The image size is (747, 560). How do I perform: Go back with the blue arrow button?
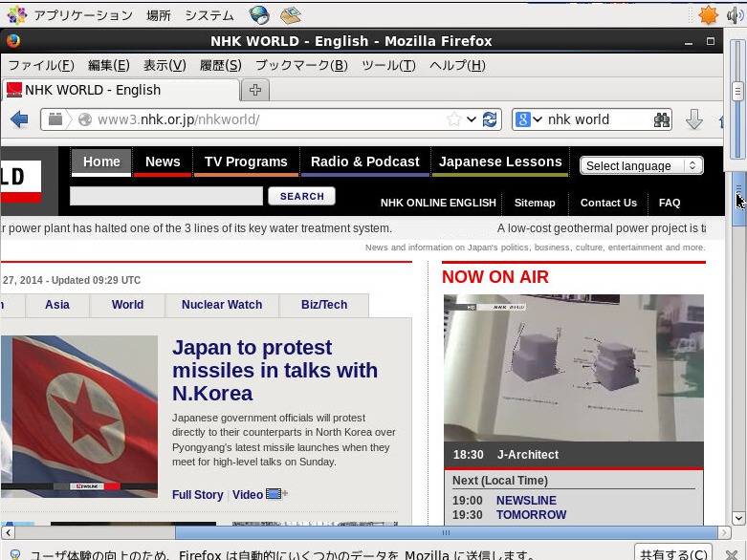[19, 119]
